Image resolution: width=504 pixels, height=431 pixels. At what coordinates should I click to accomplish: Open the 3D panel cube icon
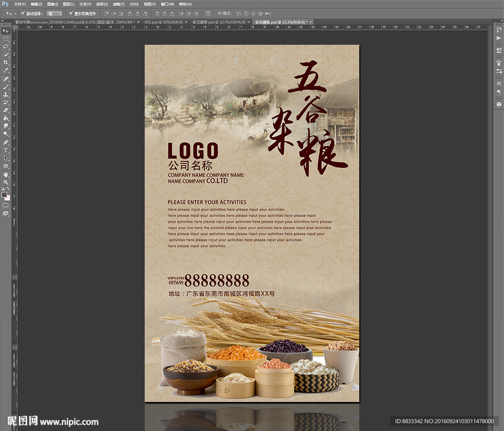[x=499, y=104]
